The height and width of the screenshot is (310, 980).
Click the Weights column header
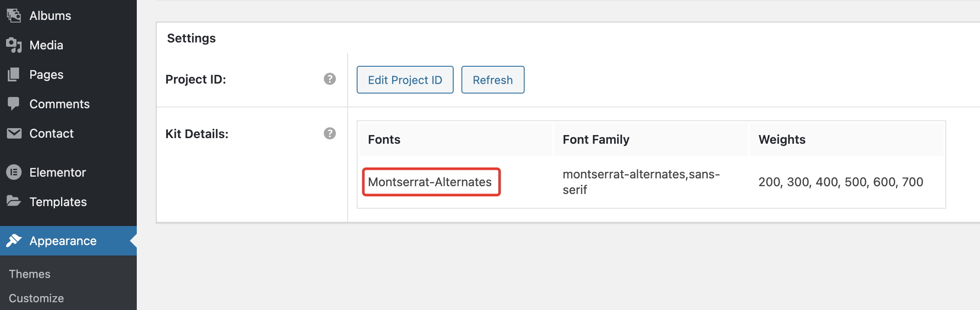782,139
